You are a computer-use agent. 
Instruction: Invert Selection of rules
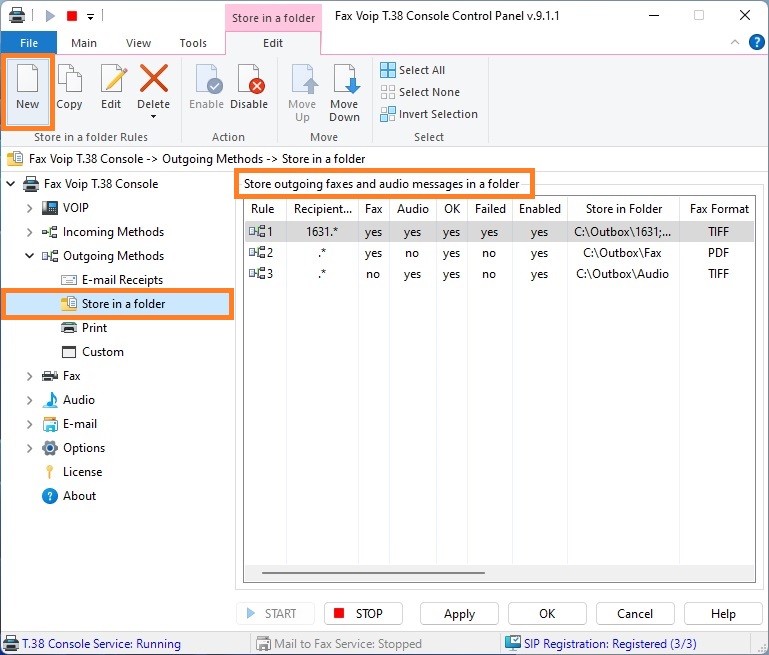click(429, 114)
